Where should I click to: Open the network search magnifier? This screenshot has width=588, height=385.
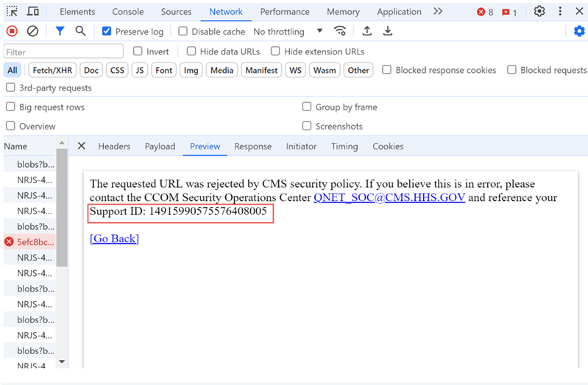tap(80, 32)
